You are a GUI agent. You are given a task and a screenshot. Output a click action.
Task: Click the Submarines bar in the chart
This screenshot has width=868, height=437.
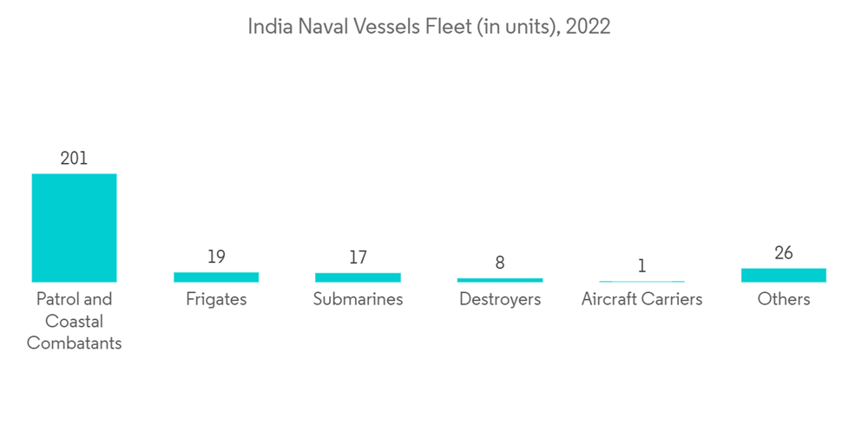point(358,277)
